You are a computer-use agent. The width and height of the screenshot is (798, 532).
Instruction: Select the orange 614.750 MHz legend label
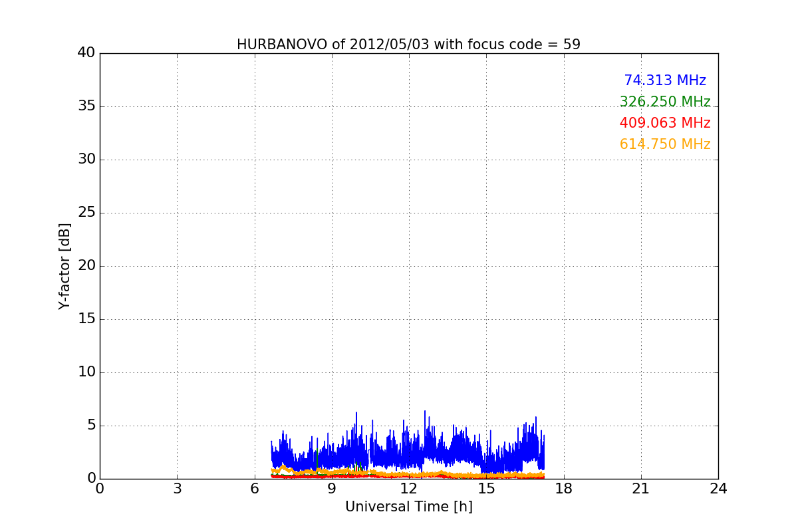[665, 144]
